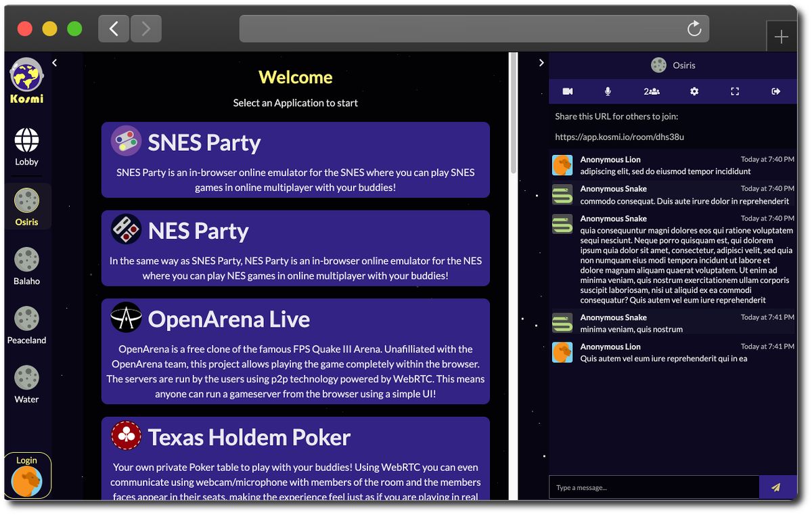Click Anonymous Lion avatar on 'Quis autem' message
This screenshot has width=812, height=515.
(562, 353)
